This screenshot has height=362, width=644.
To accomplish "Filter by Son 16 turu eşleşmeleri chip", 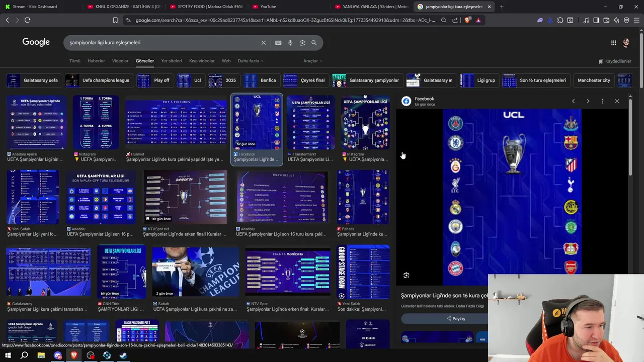I will coord(536,80).
